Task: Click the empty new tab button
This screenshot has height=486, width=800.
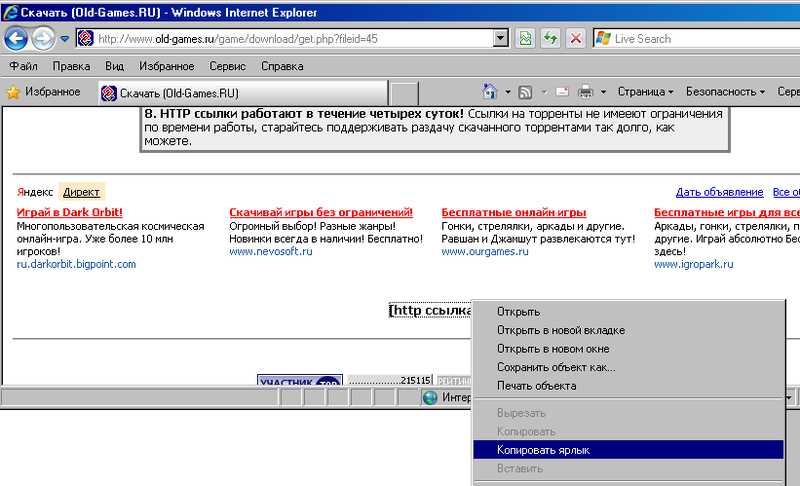Action: point(404,94)
